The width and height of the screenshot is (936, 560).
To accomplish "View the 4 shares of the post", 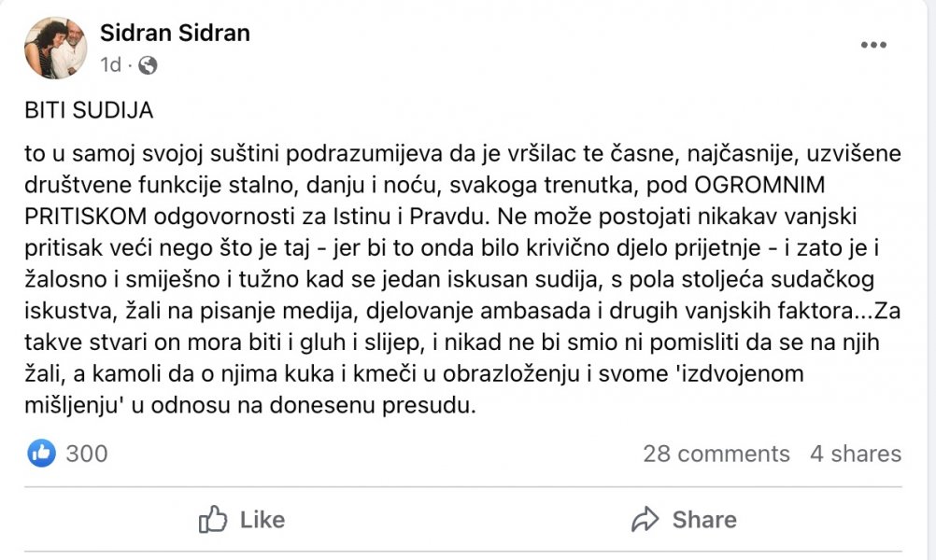I will click(x=857, y=454).
